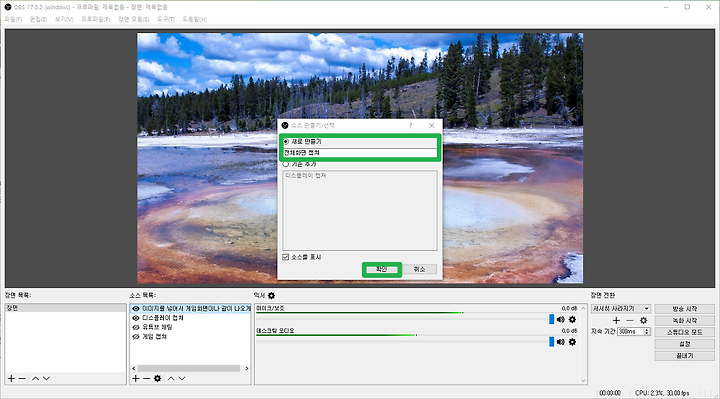Open 데스크탑 오디오 settings gear
Screen dimensions: 720x399
[572, 342]
